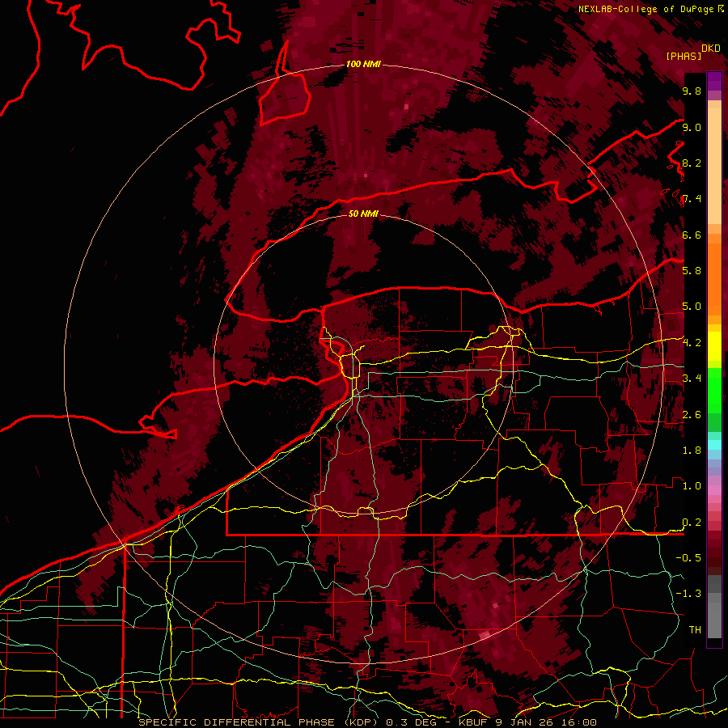This screenshot has width=728, height=728.
Task: Click the 5.0 value on the color scale
Action: (x=692, y=307)
